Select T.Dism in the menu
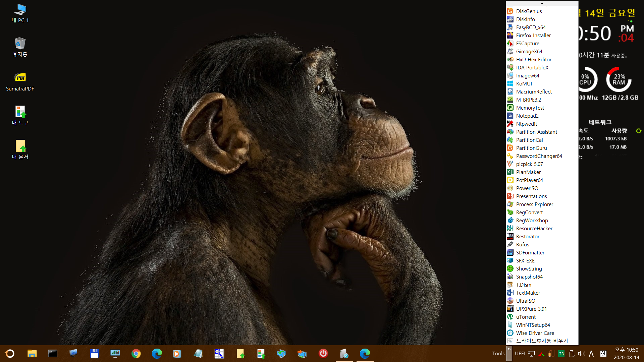This screenshot has height=362, width=644. pos(542,285)
